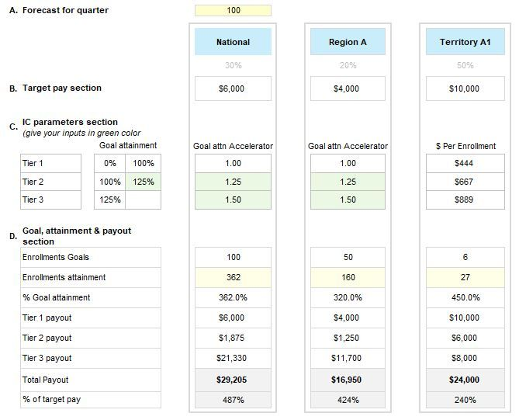
Task: Select National Enrollments attainment cell 362
Action: 233,277
